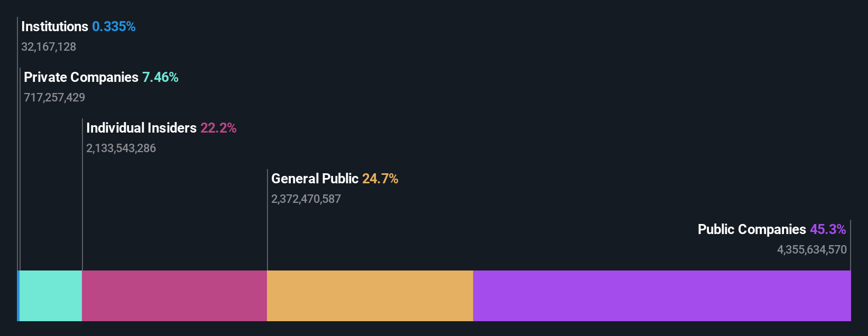The height and width of the screenshot is (336, 868).
Task: Select the orange General Public bar segment
Action: (370, 296)
